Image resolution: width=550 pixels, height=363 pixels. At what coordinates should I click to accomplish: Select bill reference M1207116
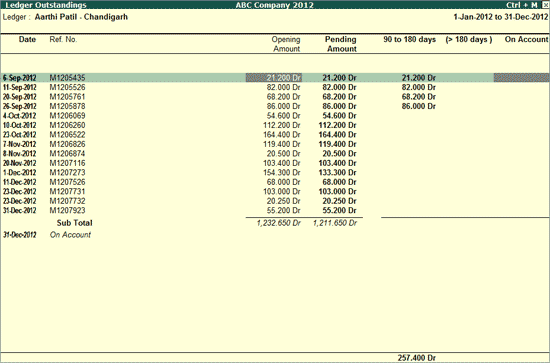(x=67, y=163)
